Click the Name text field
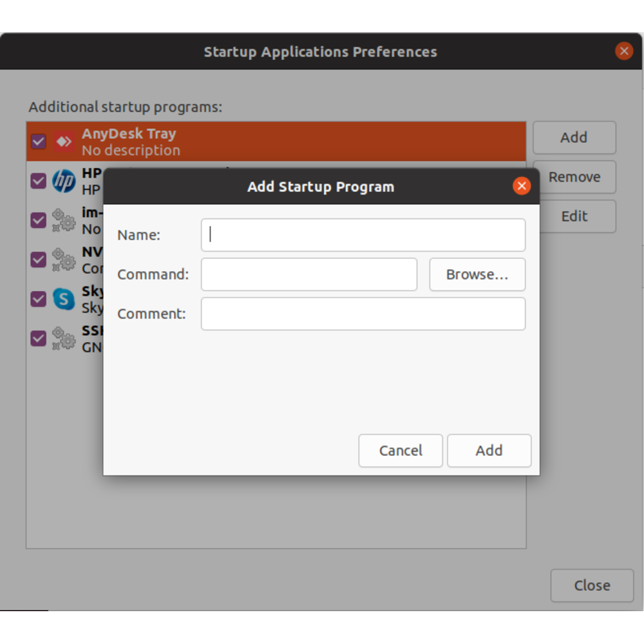The width and height of the screenshot is (644, 644). coord(363,235)
